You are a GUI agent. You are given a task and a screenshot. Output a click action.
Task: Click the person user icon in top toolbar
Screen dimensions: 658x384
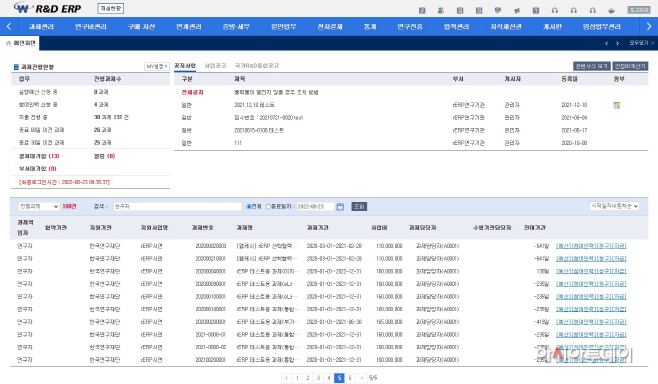pos(441,10)
